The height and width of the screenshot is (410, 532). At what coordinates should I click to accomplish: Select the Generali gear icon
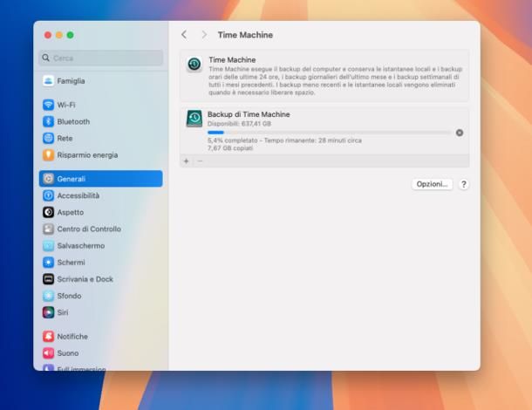pyautogui.click(x=48, y=179)
